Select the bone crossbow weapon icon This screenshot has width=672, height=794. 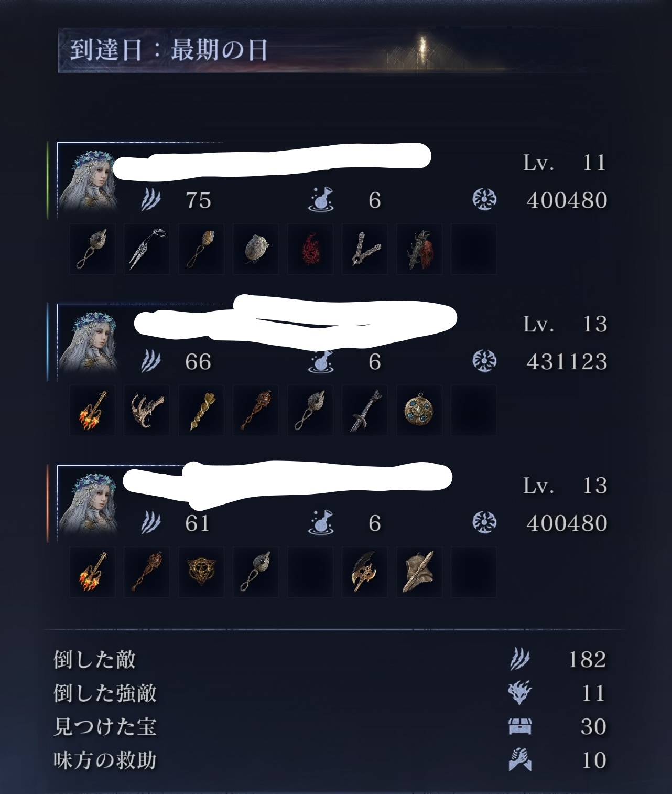[x=147, y=411]
